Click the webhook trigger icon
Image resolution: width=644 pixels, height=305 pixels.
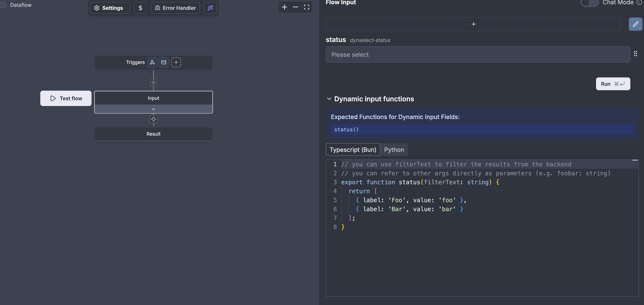pyautogui.click(x=152, y=62)
